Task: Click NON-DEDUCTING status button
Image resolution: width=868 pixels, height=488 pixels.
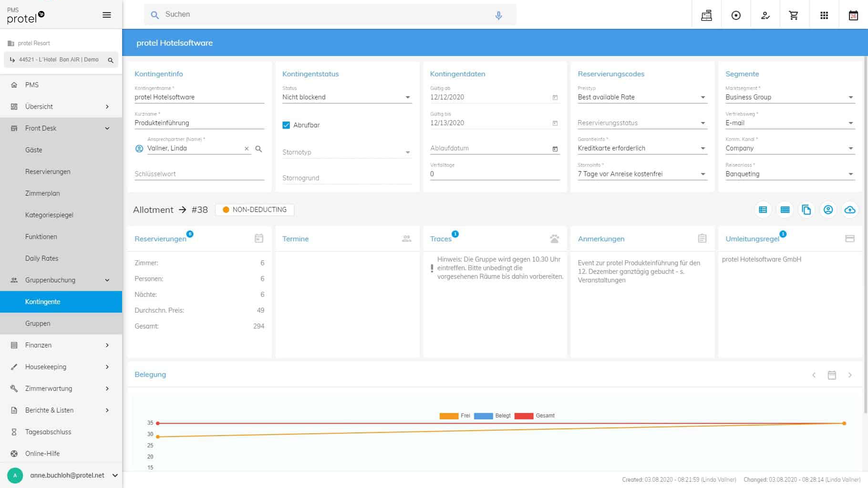Action: pyautogui.click(x=255, y=210)
